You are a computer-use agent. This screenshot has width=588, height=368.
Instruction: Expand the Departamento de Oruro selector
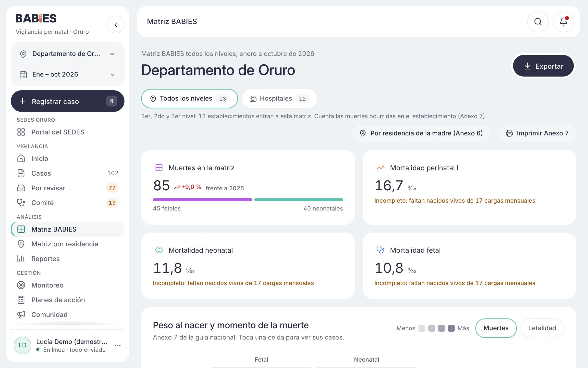pyautogui.click(x=68, y=54)
